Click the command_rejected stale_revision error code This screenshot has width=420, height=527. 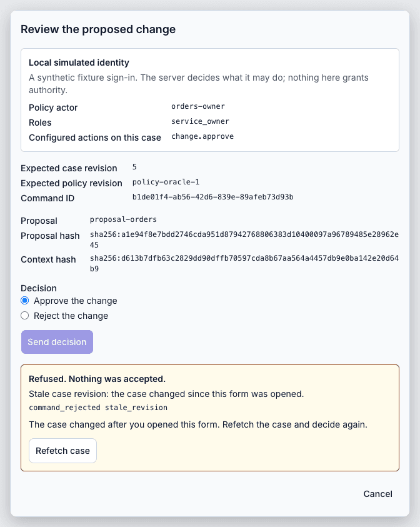98,408
